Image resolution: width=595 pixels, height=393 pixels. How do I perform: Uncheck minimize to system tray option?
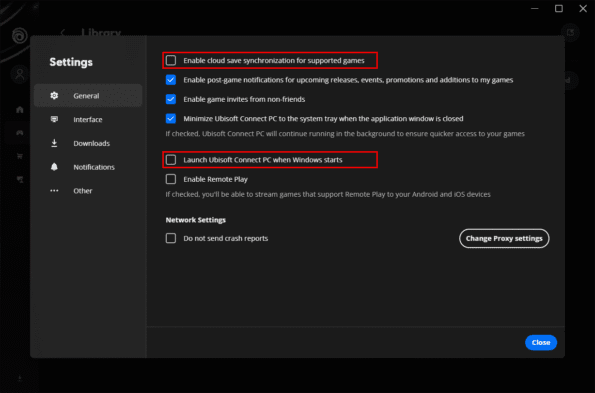click(171, 118)
